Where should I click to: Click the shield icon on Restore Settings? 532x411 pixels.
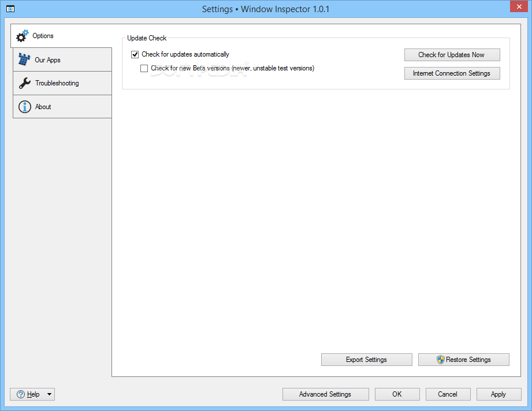440,360
